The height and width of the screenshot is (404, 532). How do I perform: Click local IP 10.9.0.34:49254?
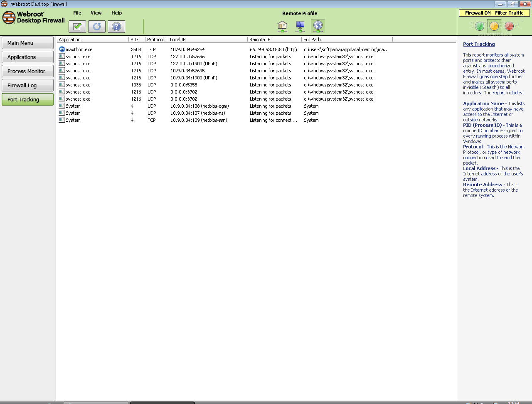(187, 49)
